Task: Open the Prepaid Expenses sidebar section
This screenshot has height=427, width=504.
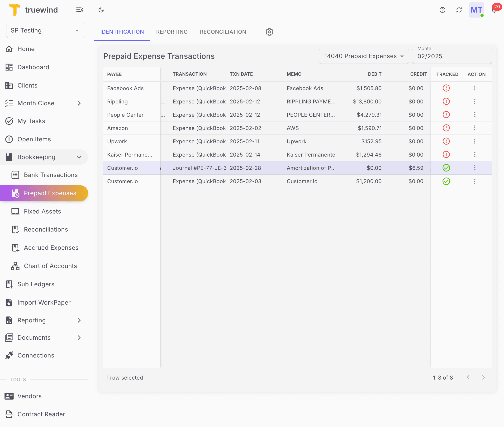Action: click(50, 193)
